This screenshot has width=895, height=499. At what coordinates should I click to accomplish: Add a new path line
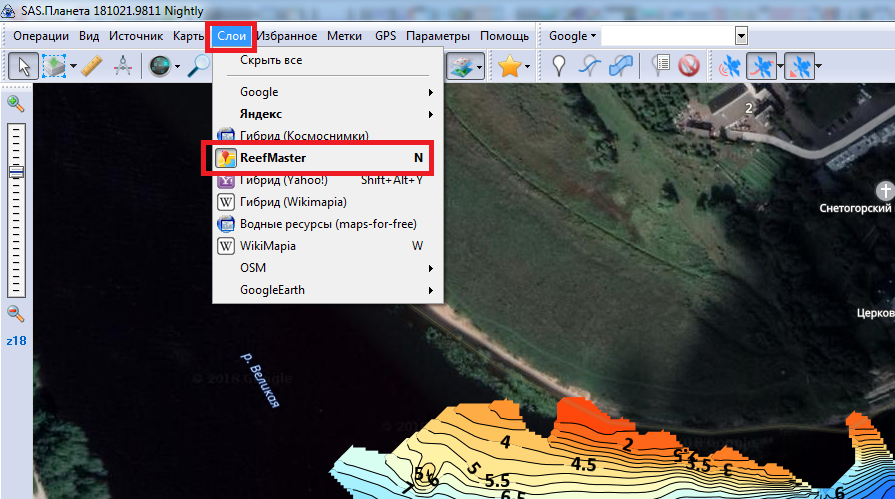[x=590, y=67]
